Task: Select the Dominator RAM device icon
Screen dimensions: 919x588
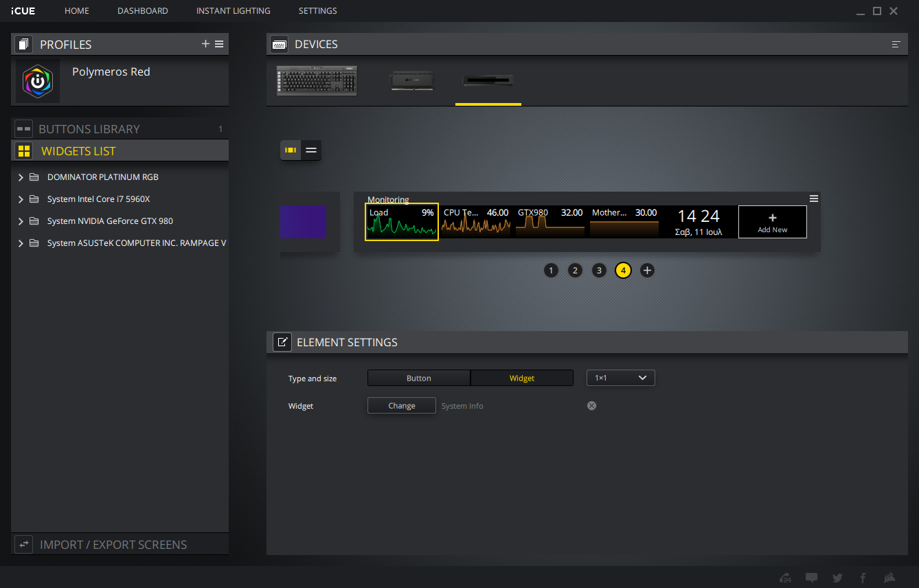Action: [x=411, y=80]
